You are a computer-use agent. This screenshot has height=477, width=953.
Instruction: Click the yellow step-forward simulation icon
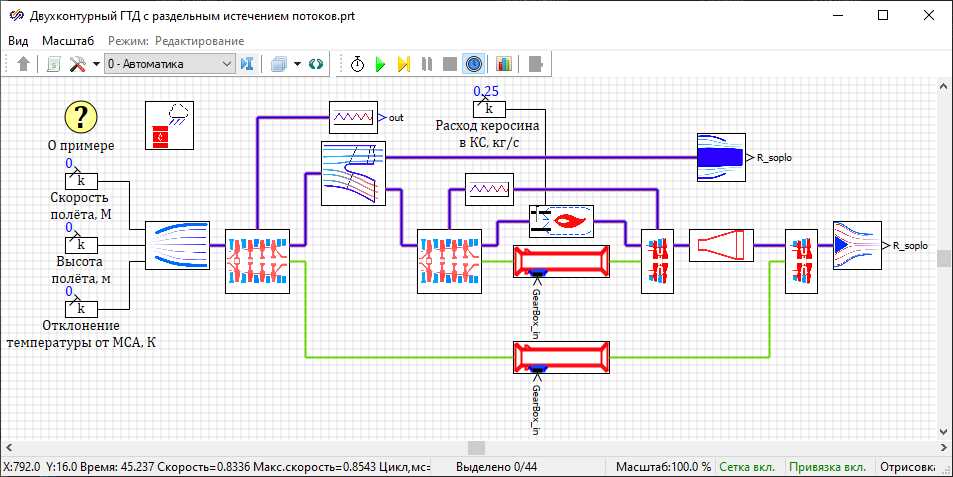coord(403,64)
